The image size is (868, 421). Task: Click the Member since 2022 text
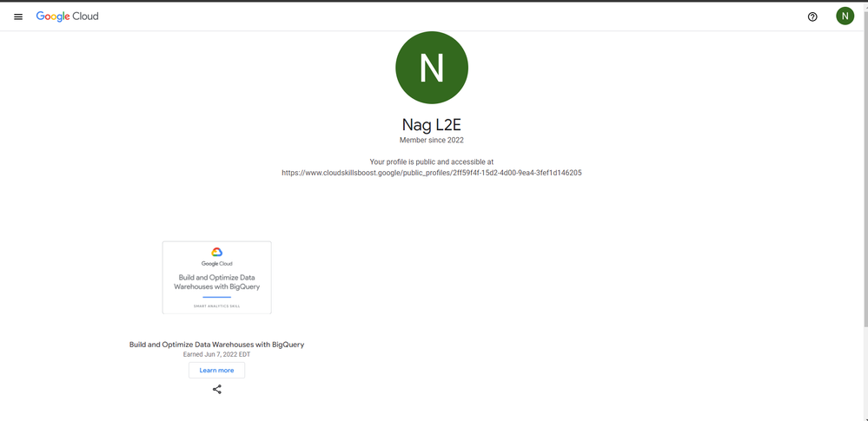(432, 141)
